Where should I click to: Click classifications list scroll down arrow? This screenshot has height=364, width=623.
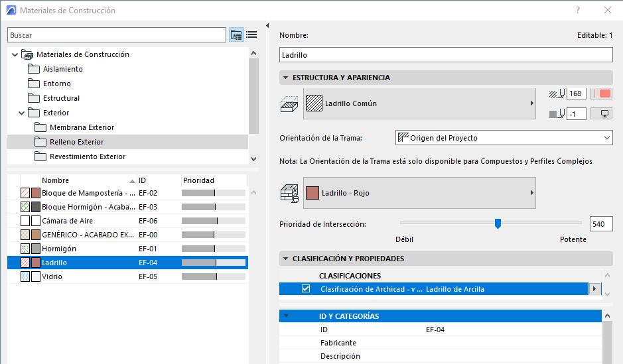(607, 294)
